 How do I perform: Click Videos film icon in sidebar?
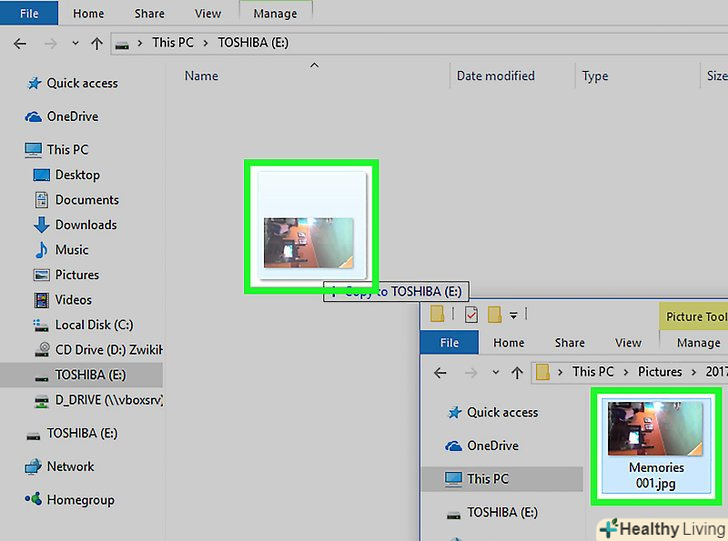pyautogui.click(x=41, y=300)
